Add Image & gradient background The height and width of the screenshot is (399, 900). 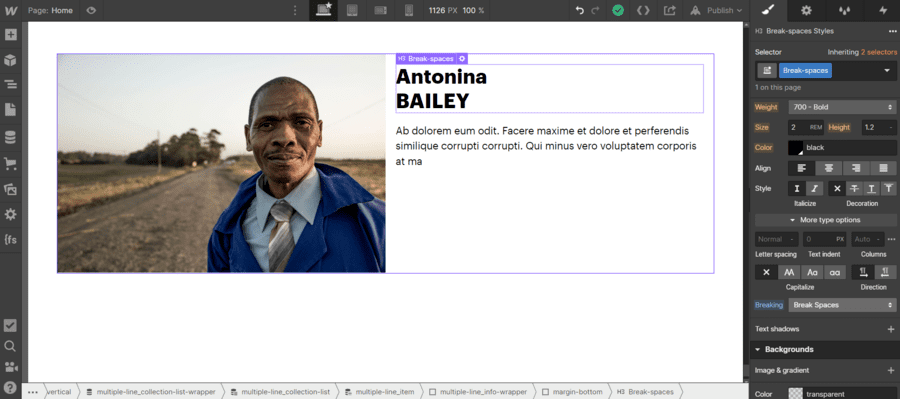[891, 370]
